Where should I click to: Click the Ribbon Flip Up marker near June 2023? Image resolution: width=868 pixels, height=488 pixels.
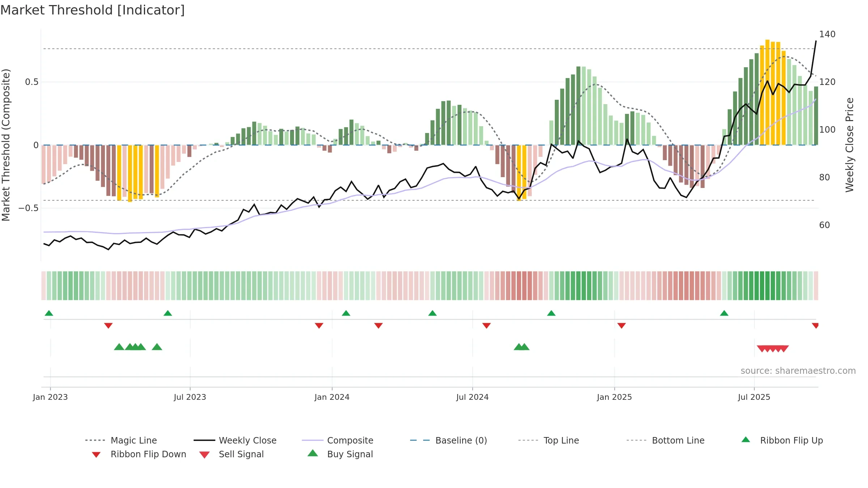point(168,313)
